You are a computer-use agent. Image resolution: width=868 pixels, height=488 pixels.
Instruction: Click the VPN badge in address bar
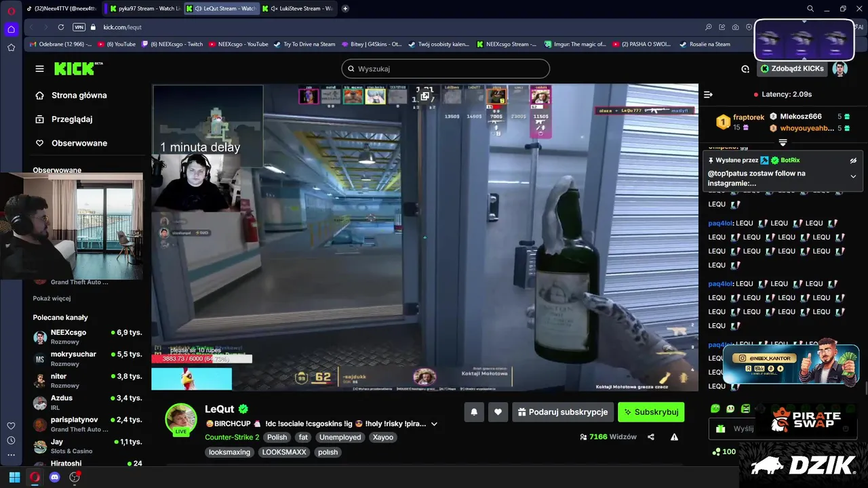pos(79,27)
